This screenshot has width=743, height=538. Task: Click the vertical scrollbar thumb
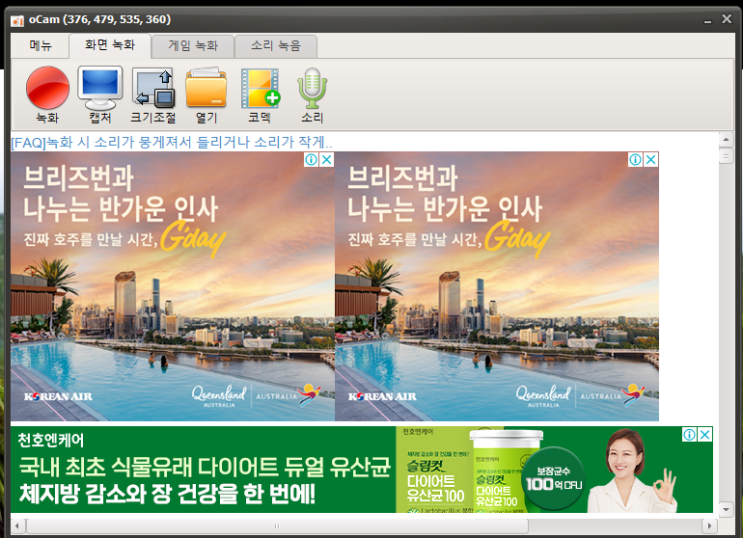click(726, 156)
